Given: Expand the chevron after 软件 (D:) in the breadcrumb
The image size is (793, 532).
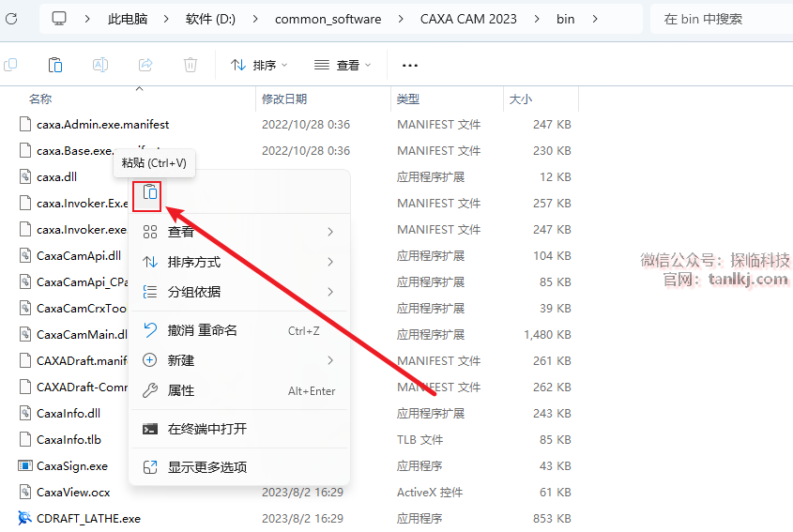Looking at the screenshot, I should [255, 19].
